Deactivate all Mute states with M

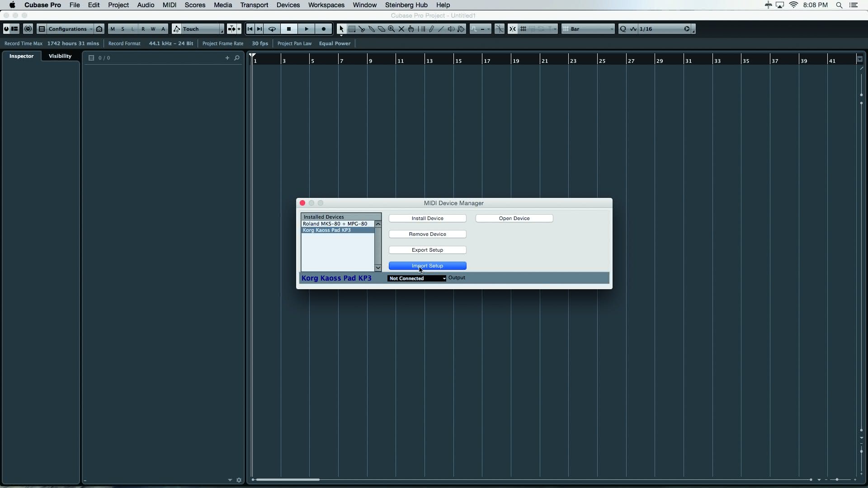click(113, 29)
